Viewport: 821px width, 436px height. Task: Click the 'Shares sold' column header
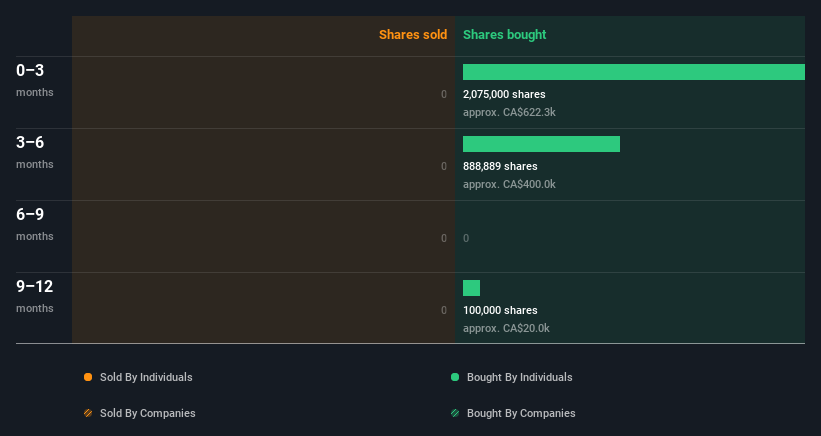(x=413, y=35)
